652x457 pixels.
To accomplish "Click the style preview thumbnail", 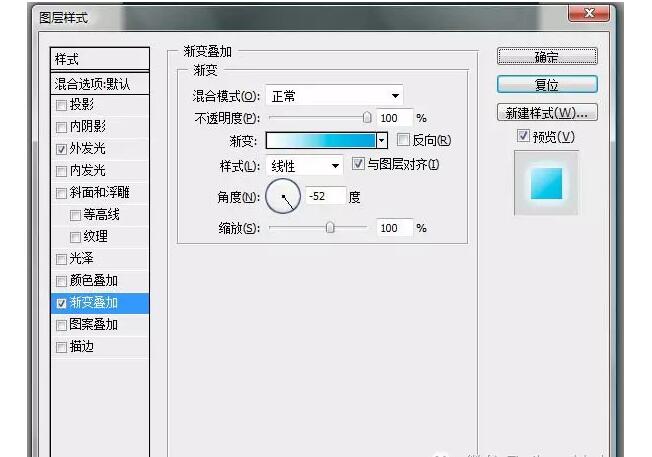I will 546,183.
